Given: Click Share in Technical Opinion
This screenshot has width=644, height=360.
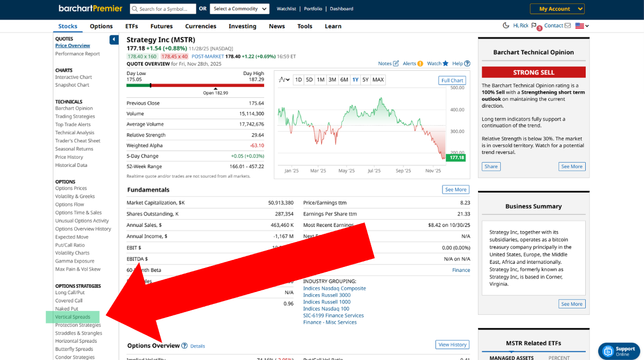Looking at the screenshot, I should (x=491, y=166).
